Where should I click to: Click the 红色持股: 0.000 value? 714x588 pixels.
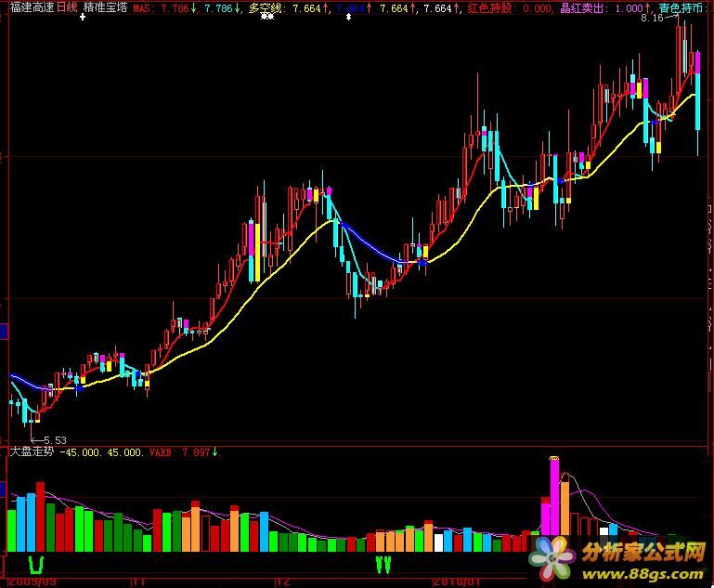[x=510, y=8]
